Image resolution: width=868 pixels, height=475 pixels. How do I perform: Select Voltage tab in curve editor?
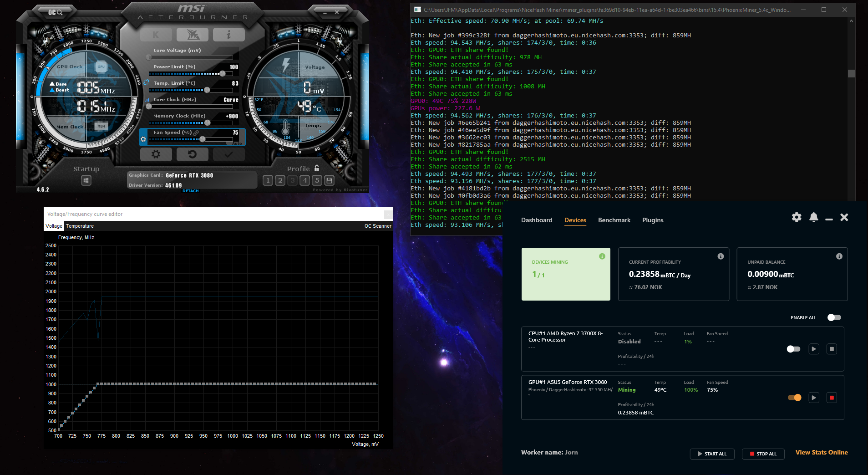pyautogui.click(x=54, y=226)
